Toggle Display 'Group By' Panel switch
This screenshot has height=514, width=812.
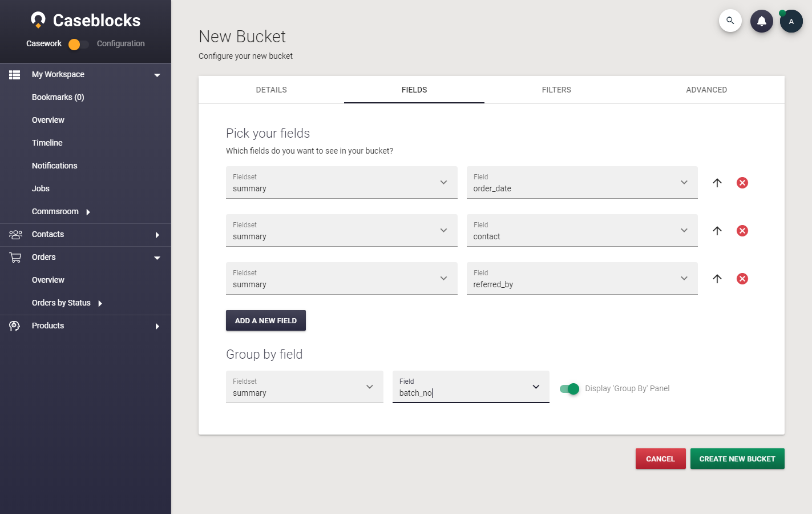tap(569, 389)
